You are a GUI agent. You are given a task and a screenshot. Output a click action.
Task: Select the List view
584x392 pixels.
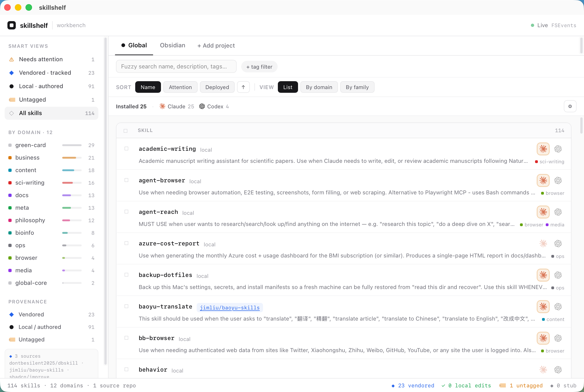click(x=288, y=87)
